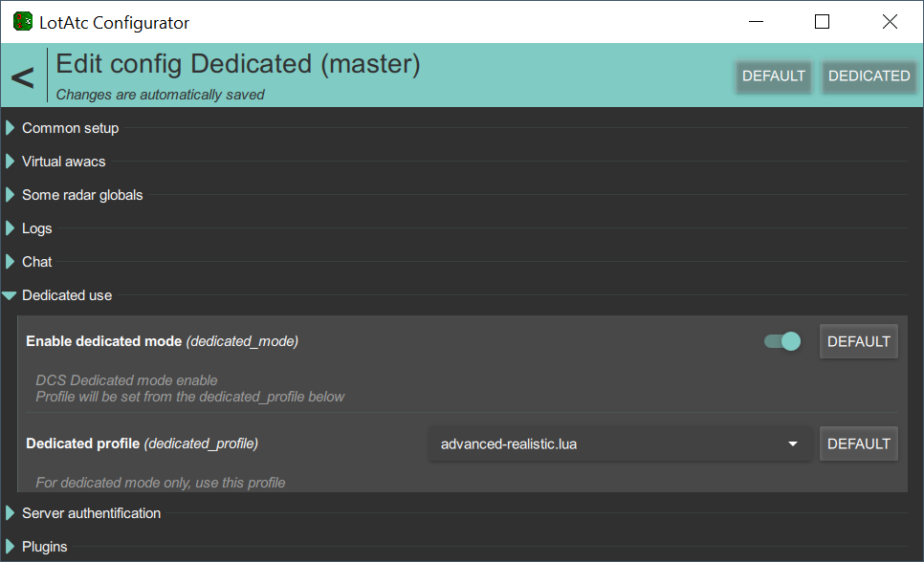The image size is (924, 562).
Task: Close the LotAtc Configurator window
Action: click(890, 22)
